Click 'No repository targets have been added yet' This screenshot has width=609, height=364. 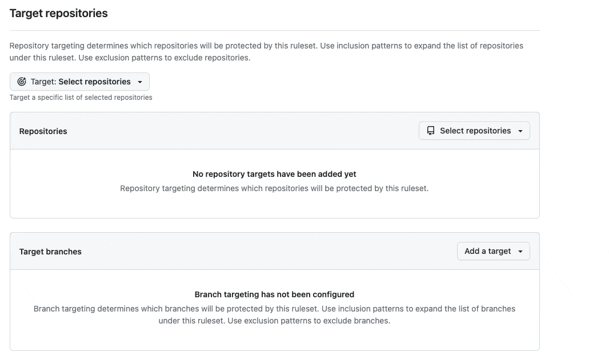click(274, 174)
